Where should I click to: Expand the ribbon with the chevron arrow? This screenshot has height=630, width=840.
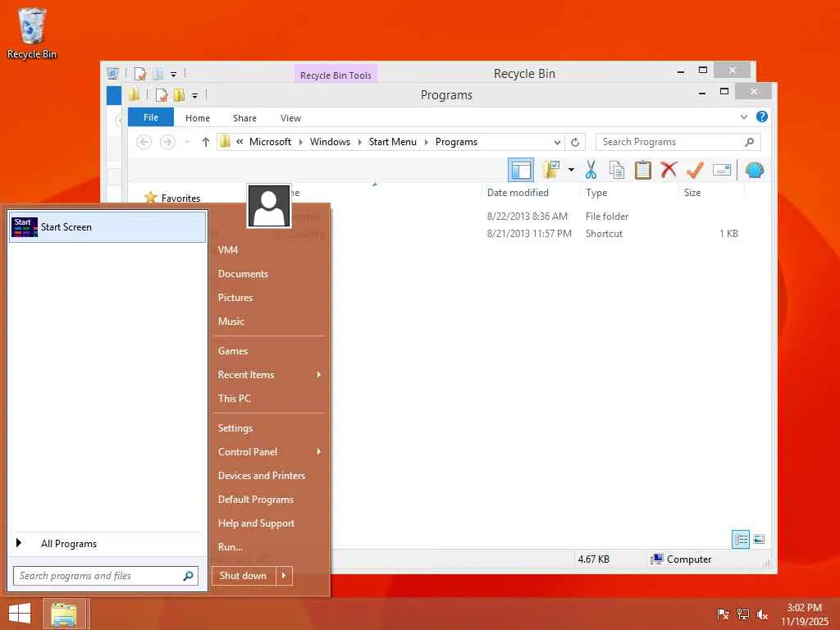pos(743,116)
